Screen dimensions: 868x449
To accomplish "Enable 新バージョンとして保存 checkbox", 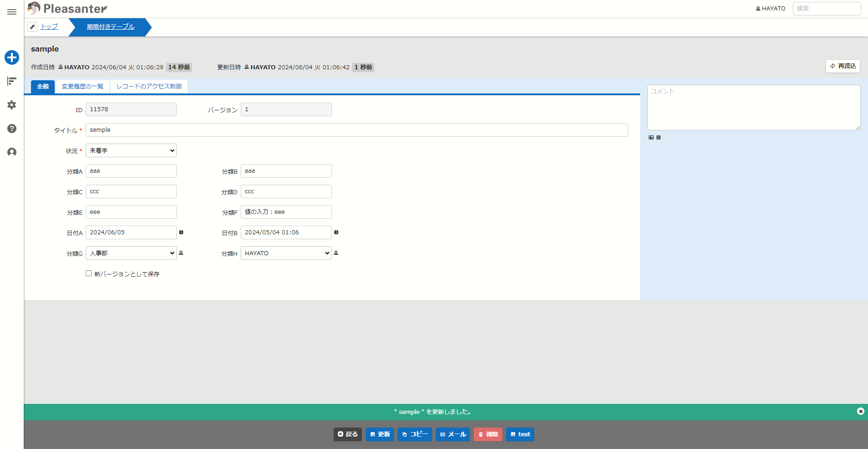I will tap(89, 274).
